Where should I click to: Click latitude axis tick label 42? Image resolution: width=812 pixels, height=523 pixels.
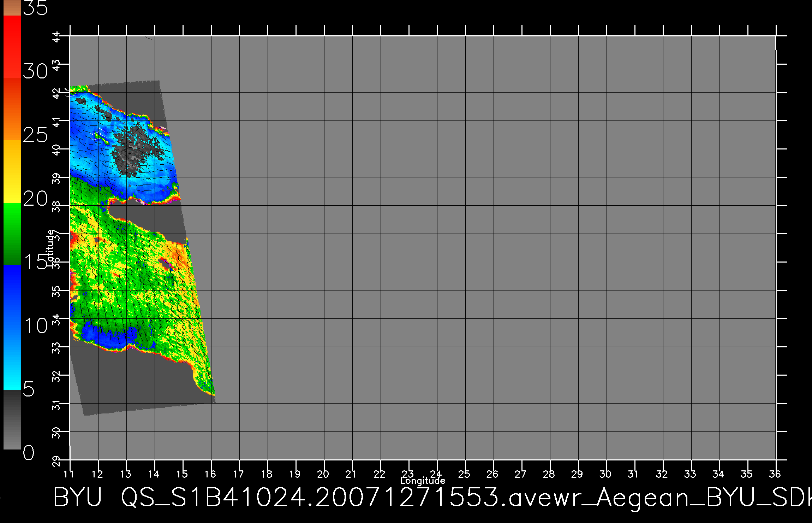point(56,94)
